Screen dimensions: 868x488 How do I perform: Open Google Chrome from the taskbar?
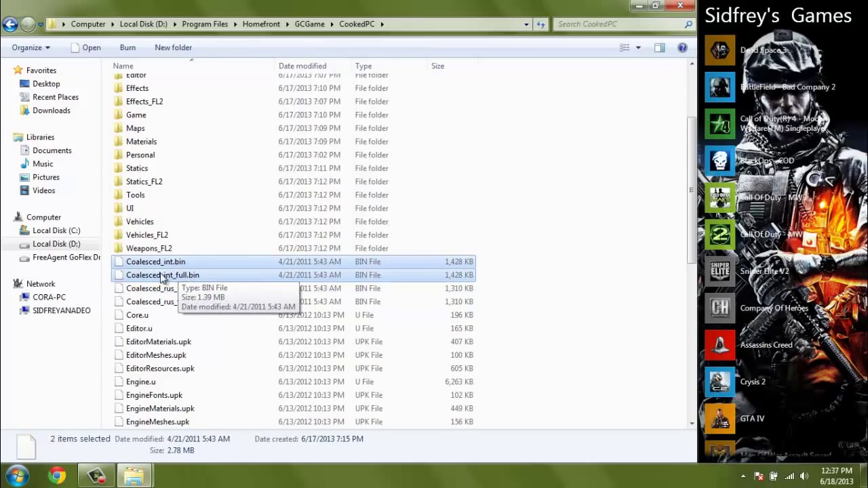pyautogui.click(x=57, y=476)
